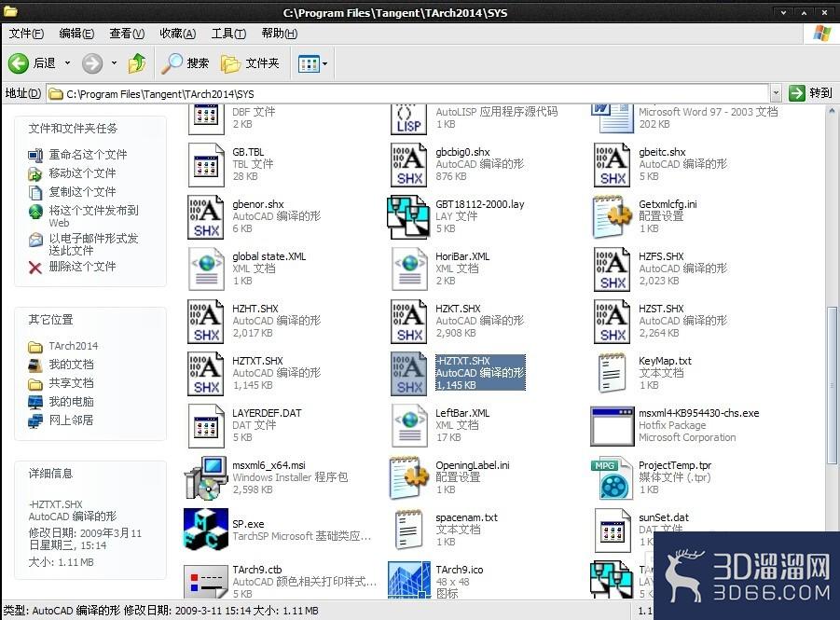840x620 pixels.
Task: Open the 帮助(H) menu
Action: (279, 34)
